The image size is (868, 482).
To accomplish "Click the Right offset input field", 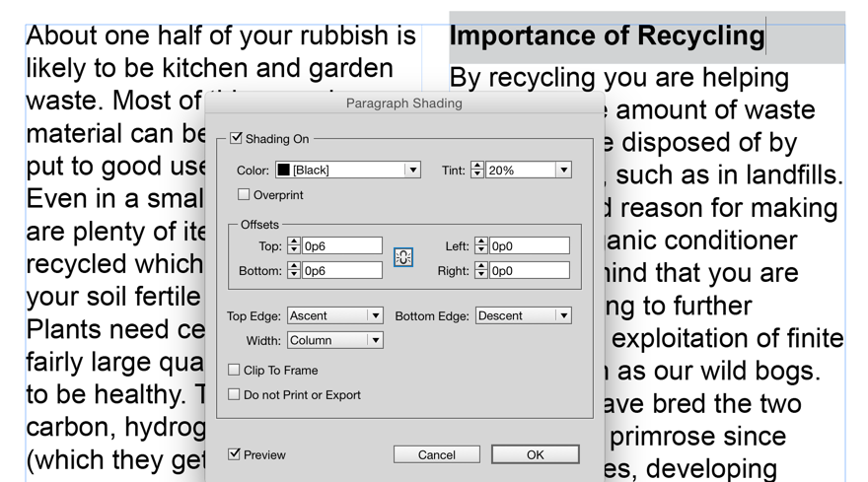I will [529, 270].
